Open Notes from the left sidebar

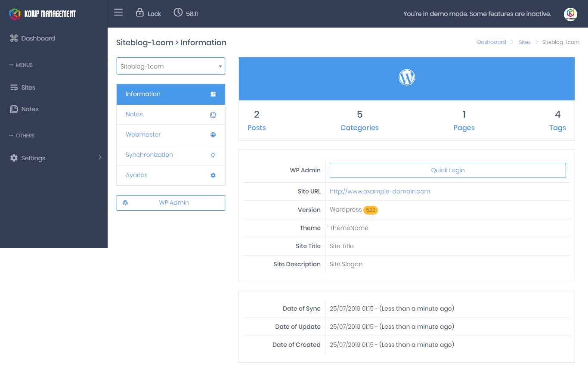coord(30,109)
